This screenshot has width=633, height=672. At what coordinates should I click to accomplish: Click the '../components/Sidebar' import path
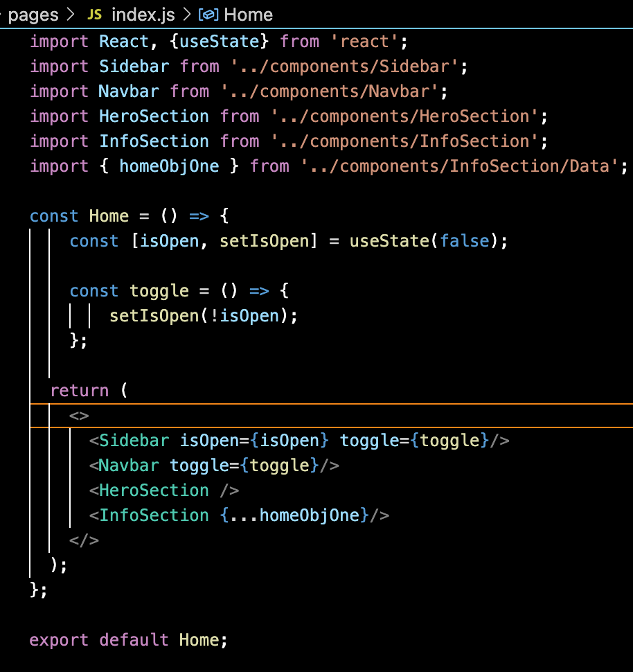[x=344, y=67]
